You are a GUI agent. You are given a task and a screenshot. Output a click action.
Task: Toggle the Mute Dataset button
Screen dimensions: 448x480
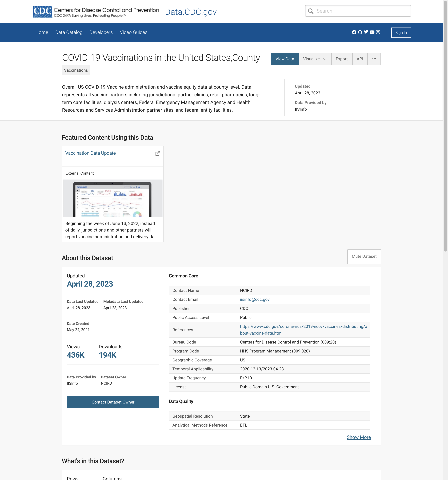364,256
